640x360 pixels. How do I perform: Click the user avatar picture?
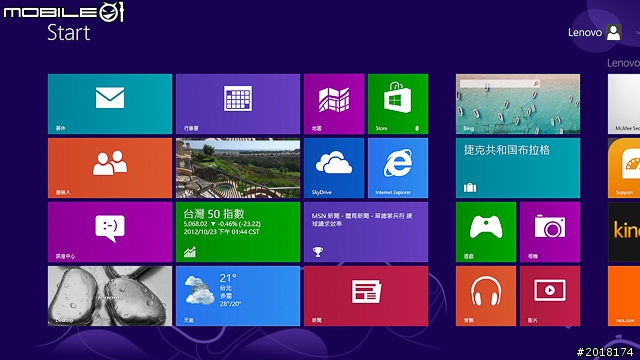(614, 32)
